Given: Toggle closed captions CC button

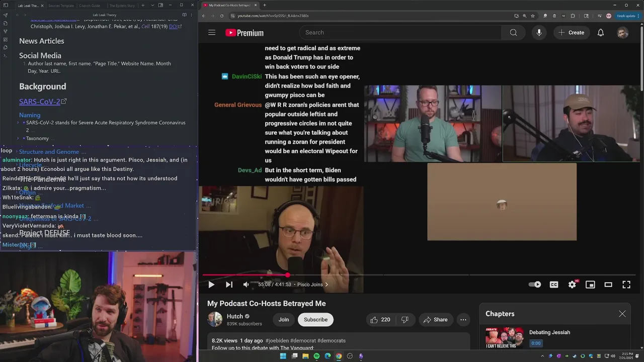Looking at the screenshot, I should coord(554,285).
